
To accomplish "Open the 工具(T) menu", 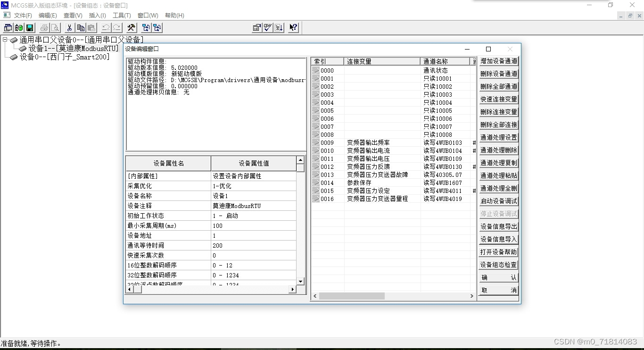I will click(122, 16).
